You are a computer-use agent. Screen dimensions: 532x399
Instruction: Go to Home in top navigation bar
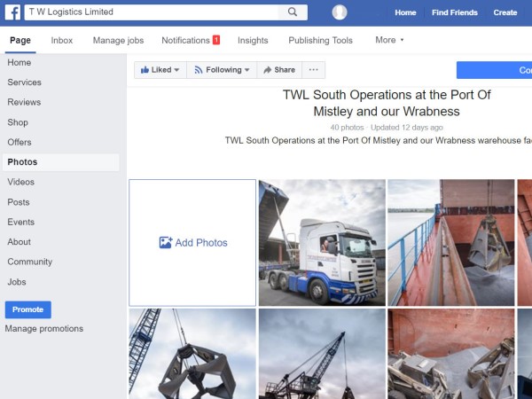405,12
